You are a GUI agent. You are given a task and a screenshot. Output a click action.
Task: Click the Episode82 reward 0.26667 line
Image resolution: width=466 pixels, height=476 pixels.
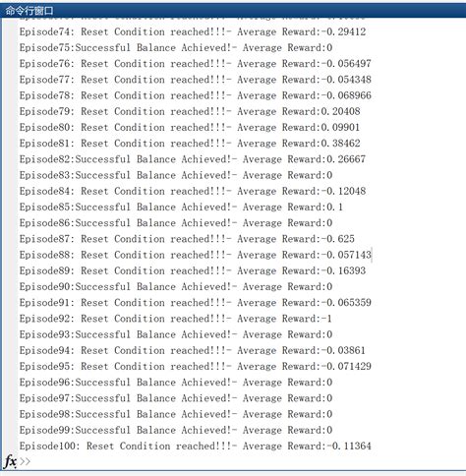193,159
